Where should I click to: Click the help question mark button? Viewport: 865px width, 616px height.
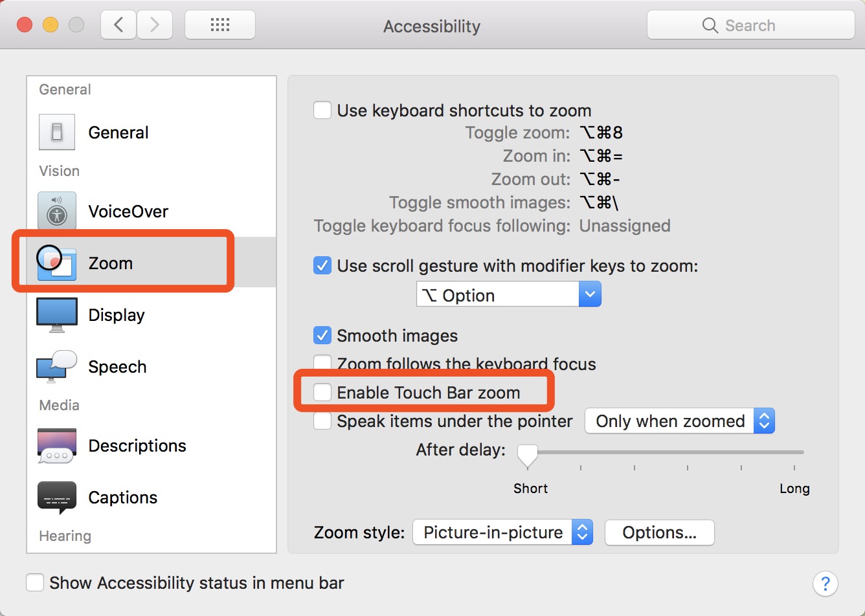[826, 583]
